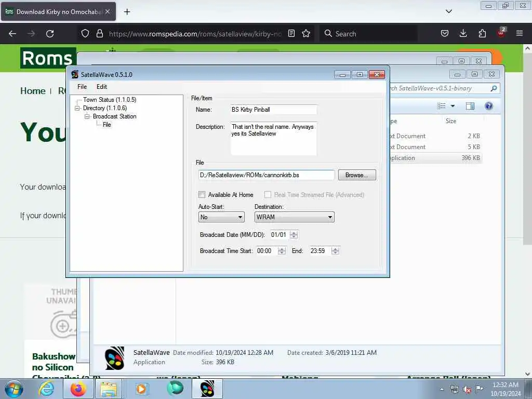Open a new browser tab

pos(127,12)
